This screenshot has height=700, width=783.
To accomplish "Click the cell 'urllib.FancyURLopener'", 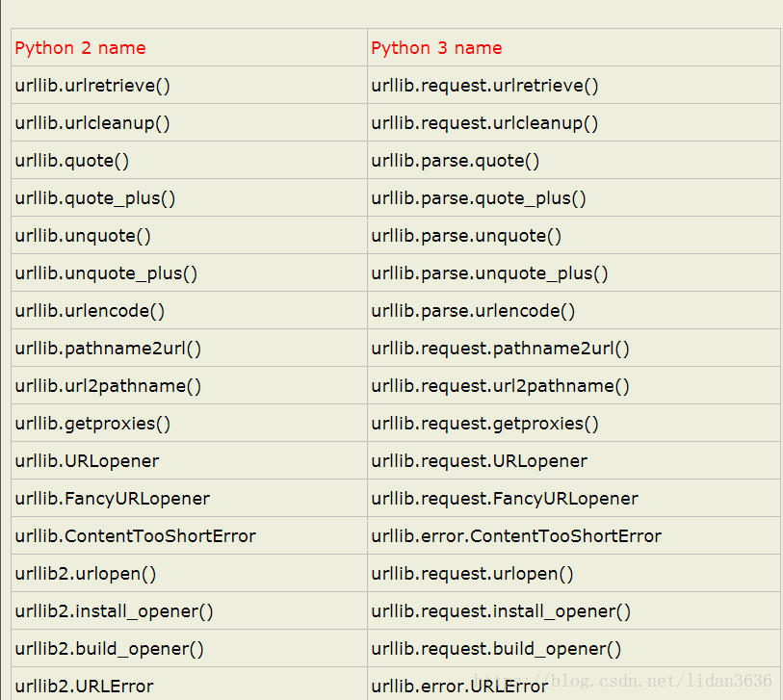I will pos(189,499).
